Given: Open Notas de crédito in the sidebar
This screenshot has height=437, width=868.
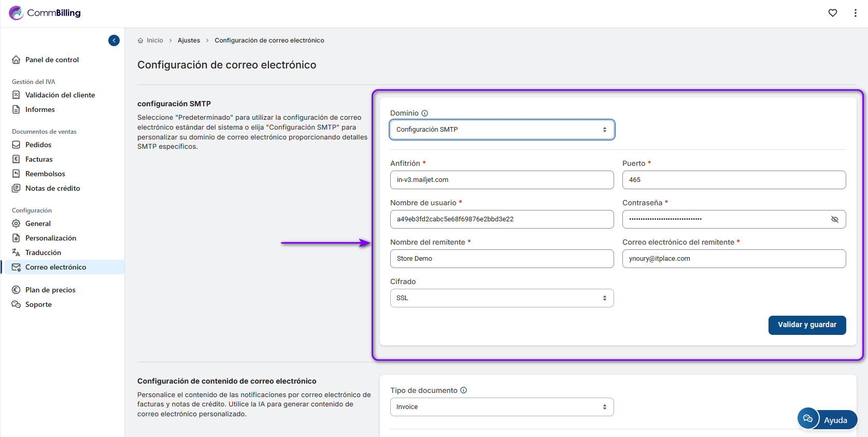Looking at the screenshot, I should 52,188.
